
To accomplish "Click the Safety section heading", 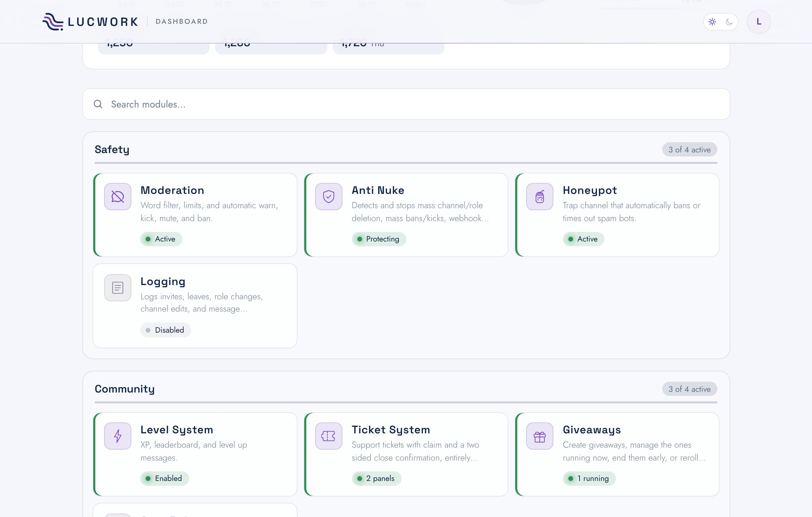I will 112,150.
